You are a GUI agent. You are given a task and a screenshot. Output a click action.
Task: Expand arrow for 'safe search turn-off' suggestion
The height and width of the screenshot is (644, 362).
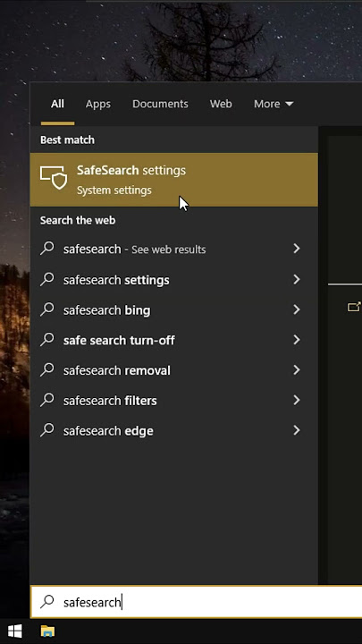297,340
